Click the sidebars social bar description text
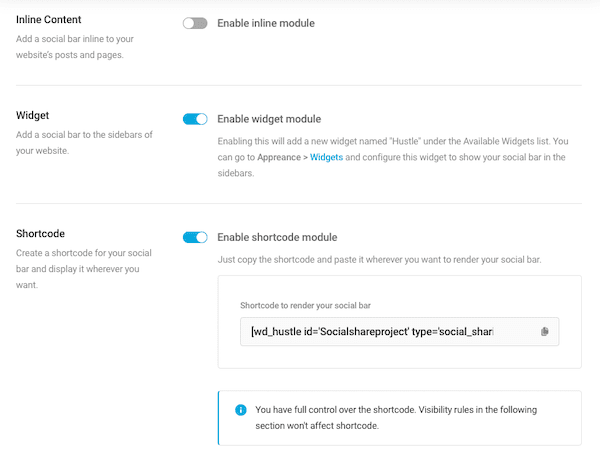Viewport: 600px width, 463px height. [x=84, y=142]
